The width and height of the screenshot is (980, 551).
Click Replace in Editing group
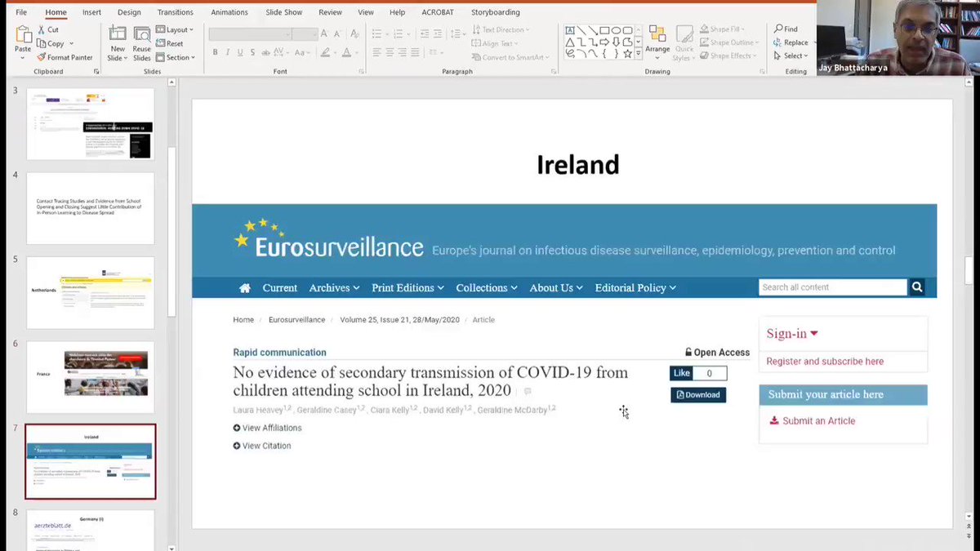(x=791, y=42)
